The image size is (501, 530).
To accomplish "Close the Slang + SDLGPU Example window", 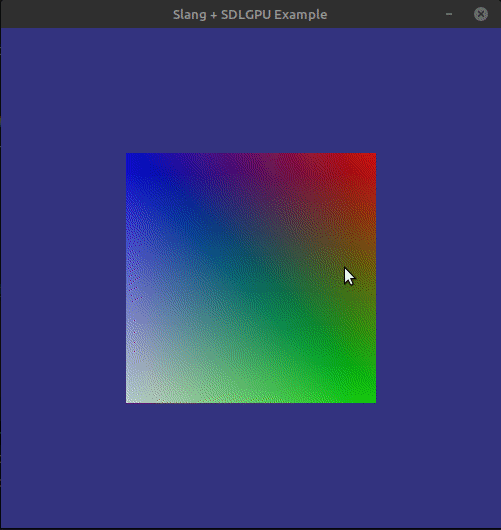I will click(x=481, y=14).
